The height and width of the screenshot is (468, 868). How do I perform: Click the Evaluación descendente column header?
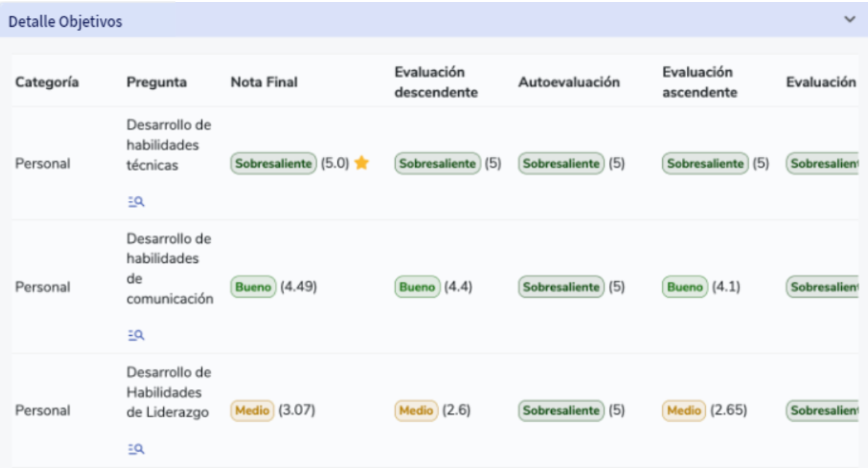pos(436,83)
